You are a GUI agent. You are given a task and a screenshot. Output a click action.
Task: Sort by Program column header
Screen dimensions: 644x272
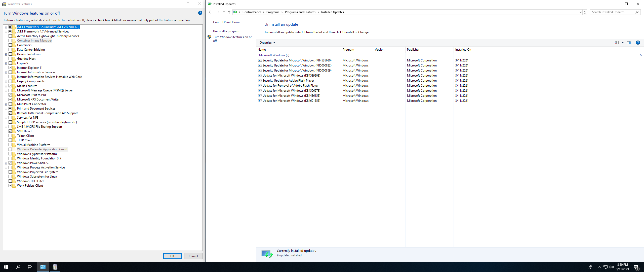click(x=357, y=50)
